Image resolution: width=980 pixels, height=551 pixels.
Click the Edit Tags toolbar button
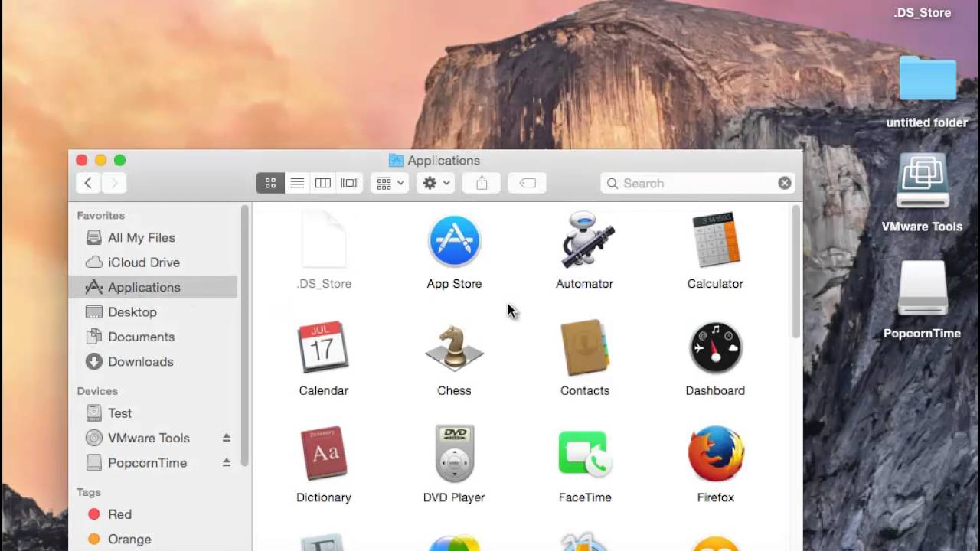click(x=528, y=183)
